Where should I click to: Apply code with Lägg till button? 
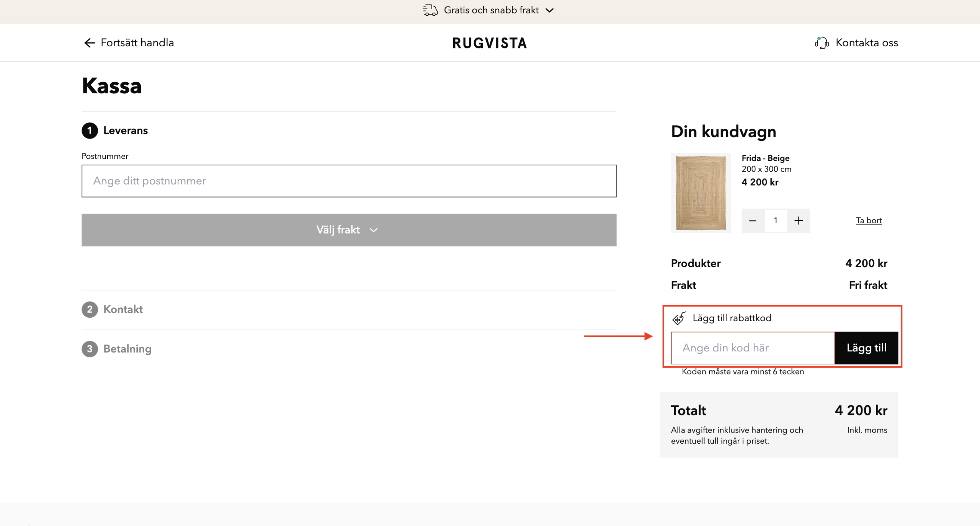coord(866,348)
